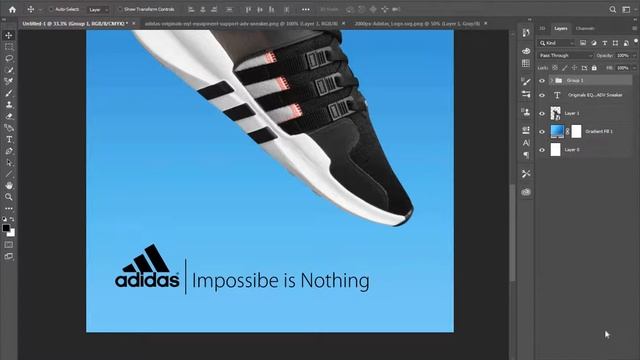Switch to the Untitled-1 document tab

click(75, 24)
